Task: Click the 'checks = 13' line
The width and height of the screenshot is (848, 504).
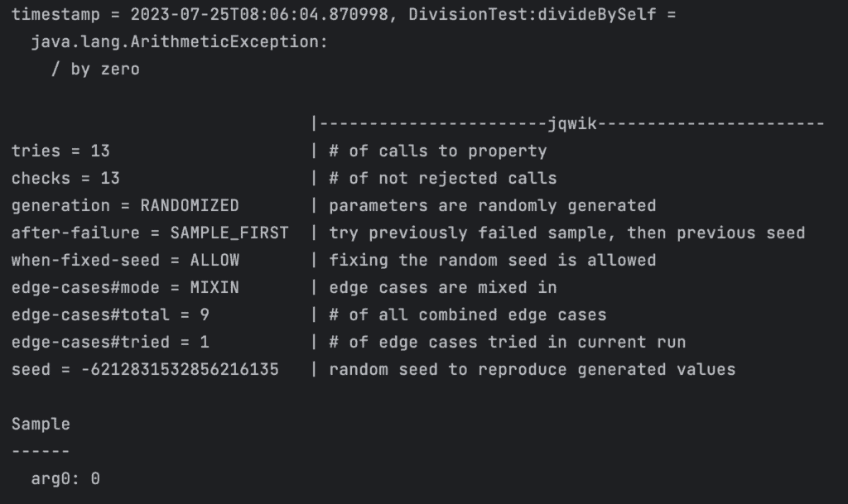Action: pyautogui.click(x=65, y=179)
